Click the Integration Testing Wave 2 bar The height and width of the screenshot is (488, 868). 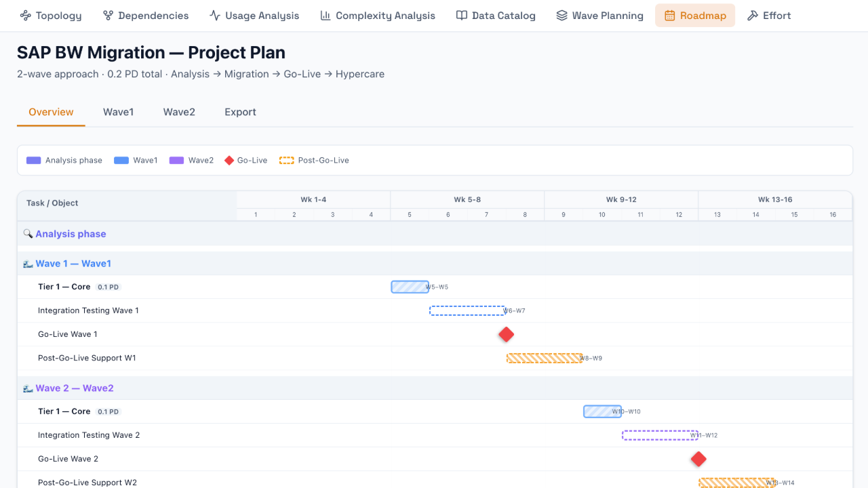[x=660, y=435]
